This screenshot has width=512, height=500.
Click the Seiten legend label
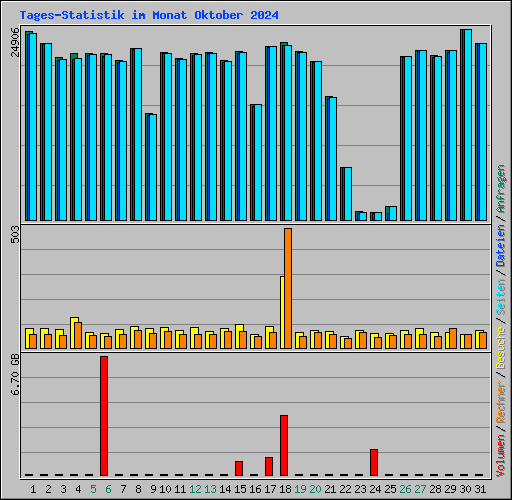(501, 297)
